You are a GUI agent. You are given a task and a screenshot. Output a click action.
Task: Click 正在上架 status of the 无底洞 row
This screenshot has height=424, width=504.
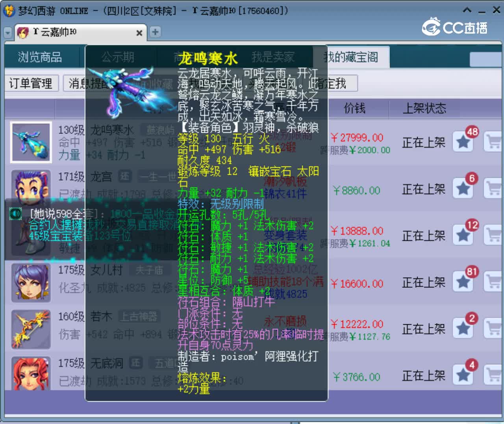tap(424, 376)
